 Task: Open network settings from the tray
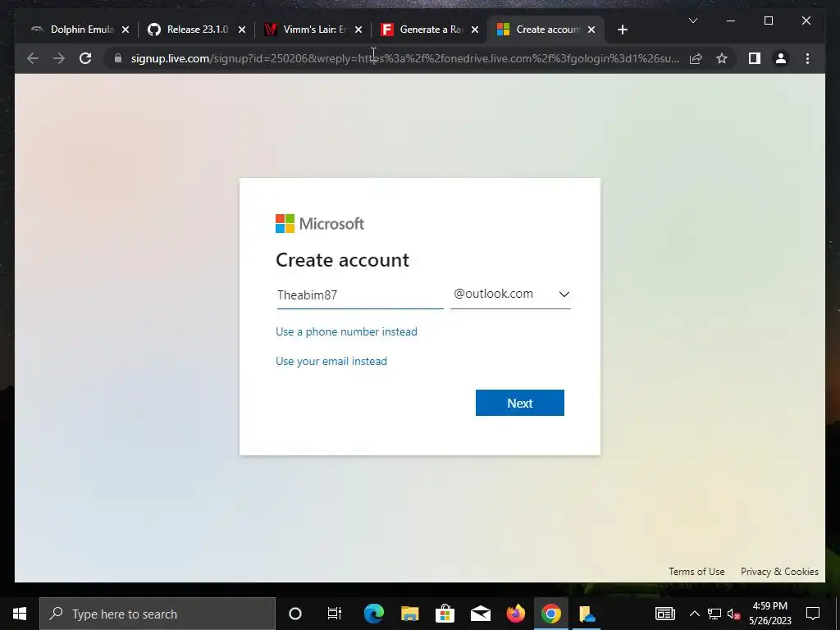pos(714,614)
